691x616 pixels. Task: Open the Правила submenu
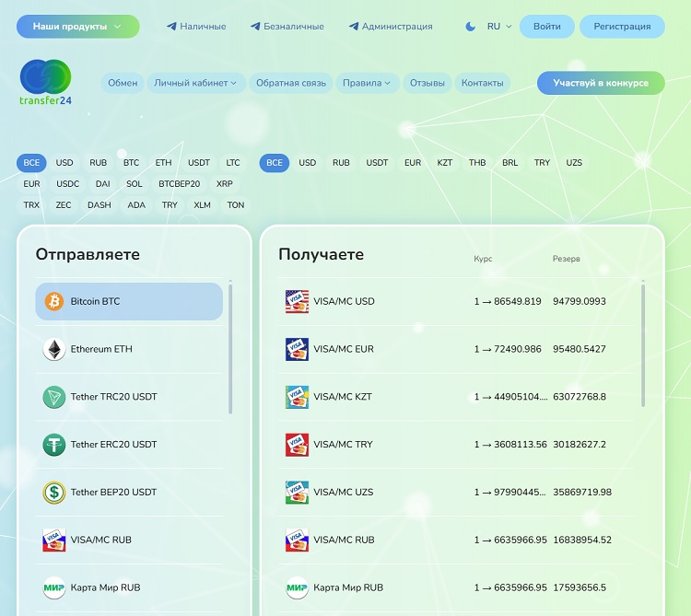point(366,83)
